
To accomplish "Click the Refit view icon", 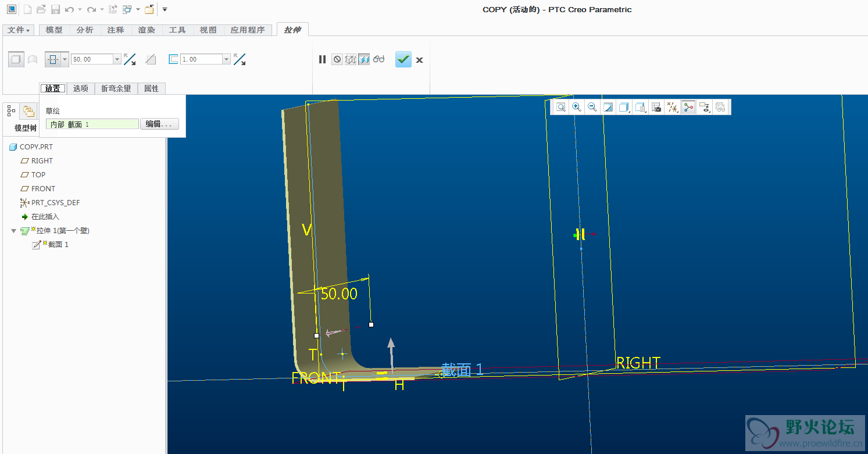I will [561, 107].
